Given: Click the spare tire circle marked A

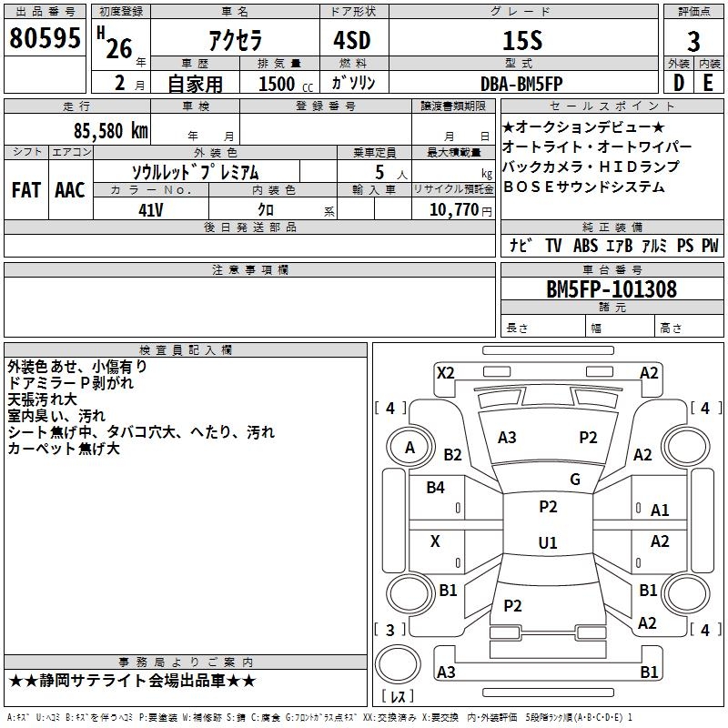Looking at the screenshot, I should point(409,448).
